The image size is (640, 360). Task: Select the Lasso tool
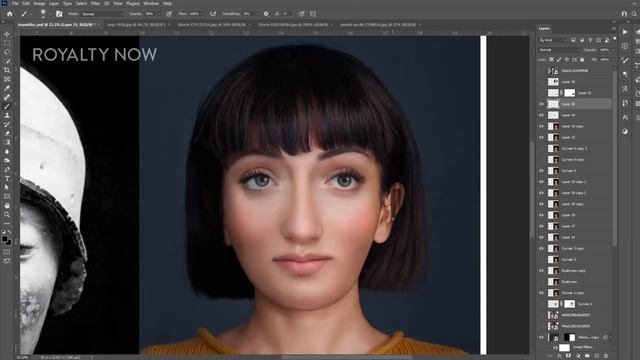pyautogui.click(x=7, y=52)
